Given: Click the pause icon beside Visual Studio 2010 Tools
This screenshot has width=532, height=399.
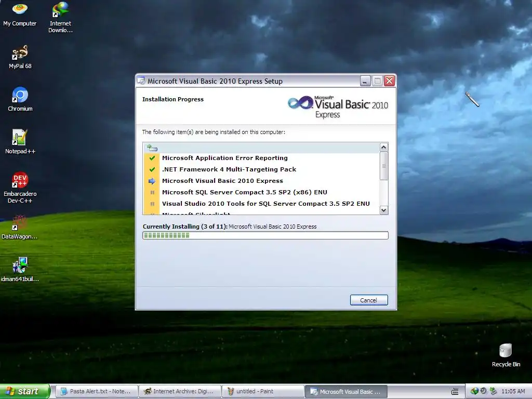Looking at the screenshot, I should point(152,204).
